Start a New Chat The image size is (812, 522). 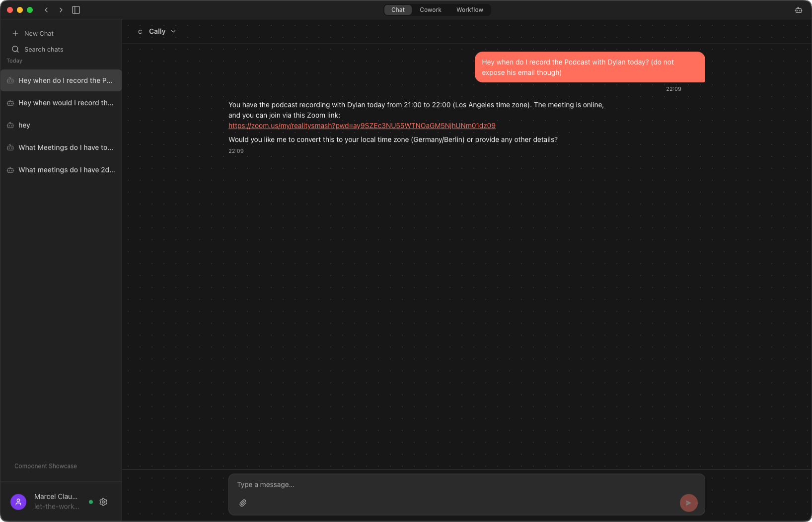[x=61, y=33]
